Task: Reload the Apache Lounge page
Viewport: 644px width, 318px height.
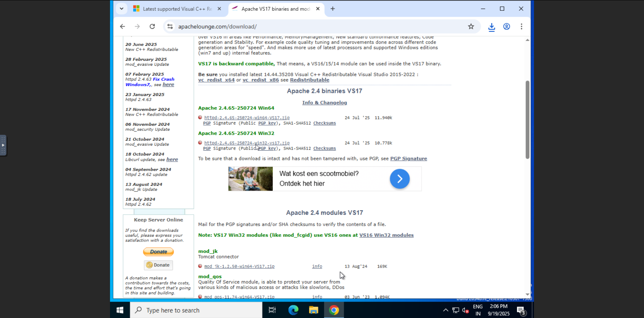Action: click(152, 26)
